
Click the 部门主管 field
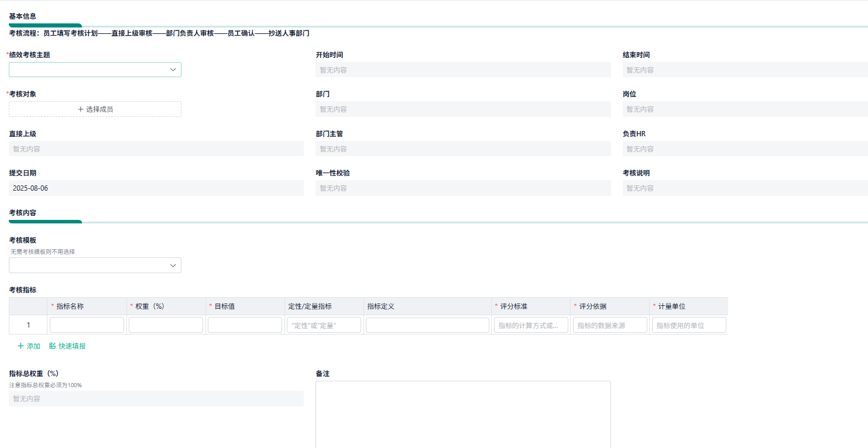click(x=463, y=149)
